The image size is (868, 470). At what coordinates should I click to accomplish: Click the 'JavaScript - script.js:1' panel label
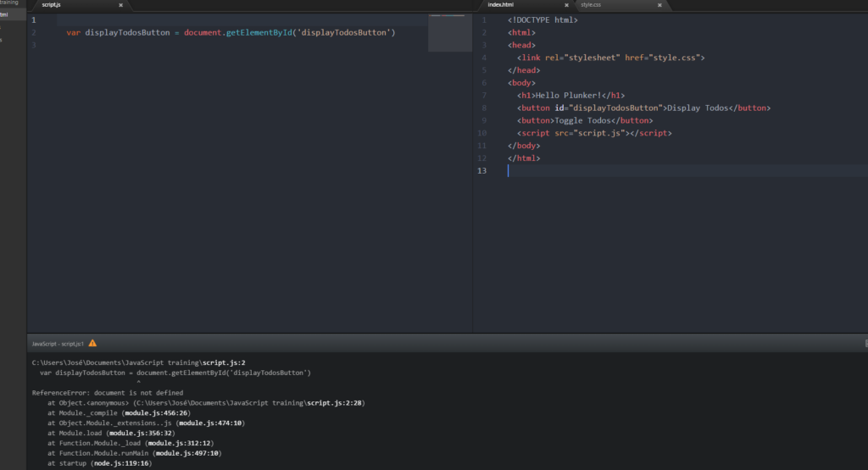(x=58, y=344)
